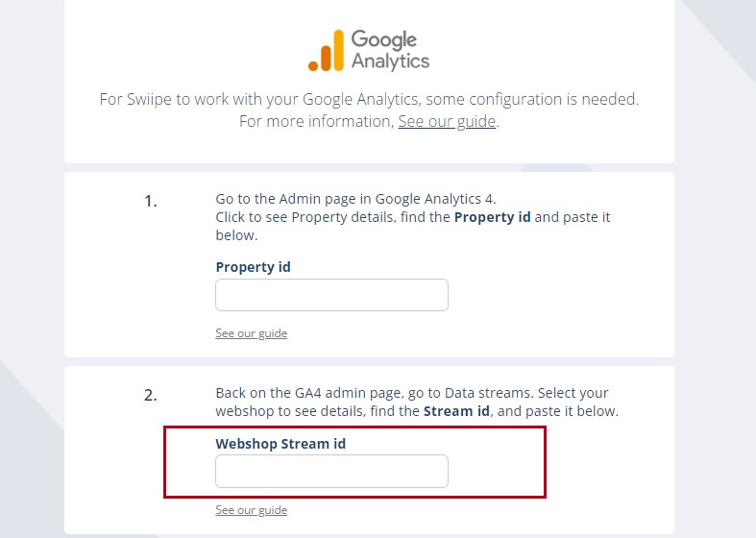
Task: Click the "Webshop Stream id" field label
Action: click(x=280, y=443)
